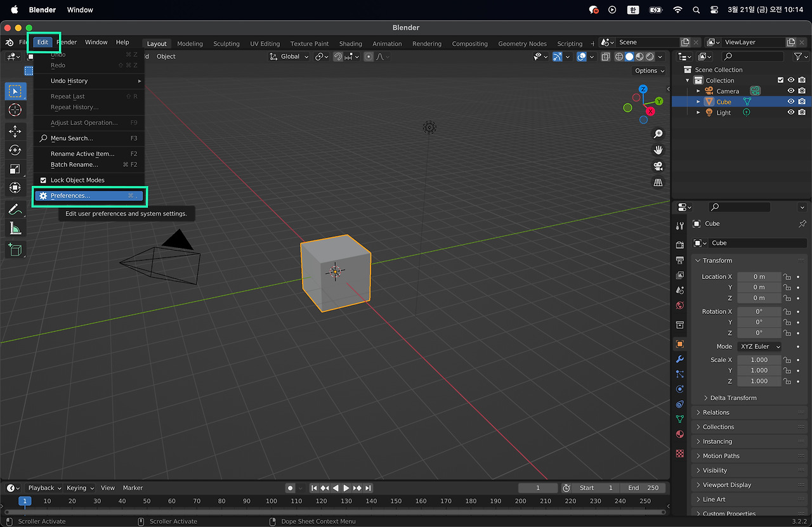Select the Select Box tool

pyautogui.click(x=15, y=91)
